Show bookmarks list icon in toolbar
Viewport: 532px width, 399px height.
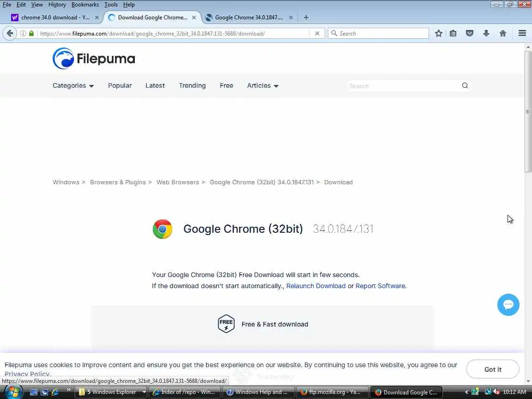pos(453,33)
